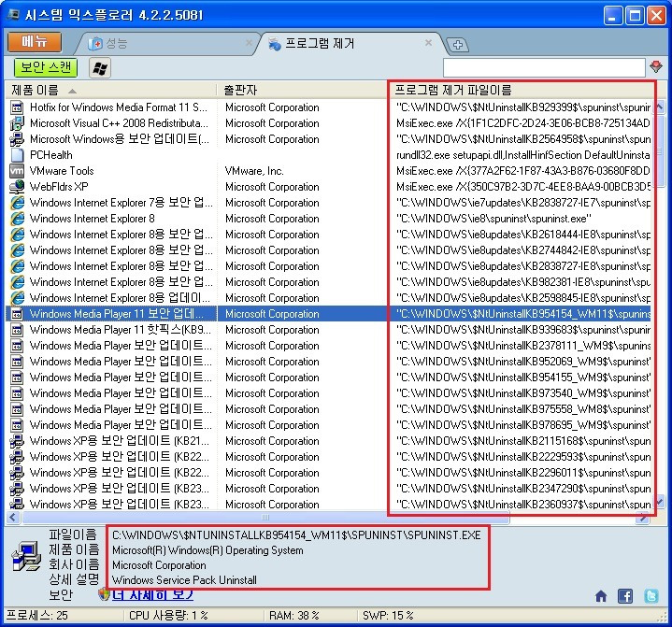Select the WebFldrs XP entry name
Screen dimensions: 672x627
pos(59,187)
